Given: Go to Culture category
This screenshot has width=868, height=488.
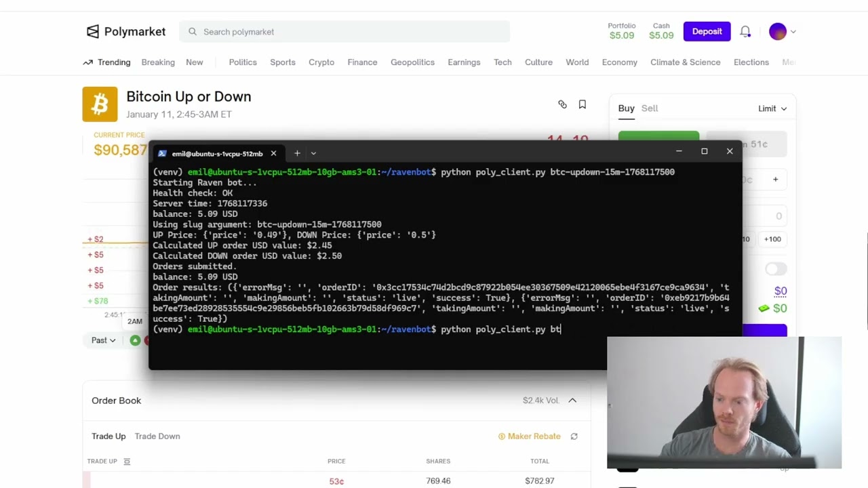Looking at the screenshot, I should [538, 62].
